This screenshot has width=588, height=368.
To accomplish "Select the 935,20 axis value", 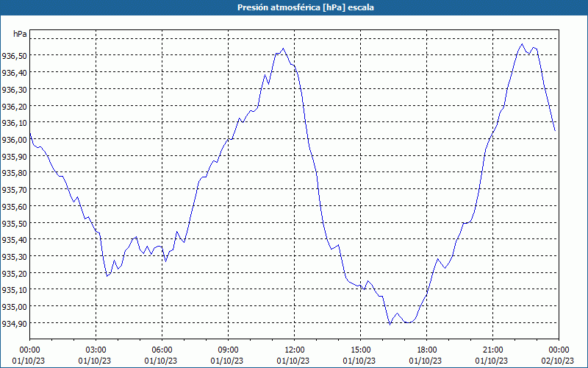I will click(14, 273).
